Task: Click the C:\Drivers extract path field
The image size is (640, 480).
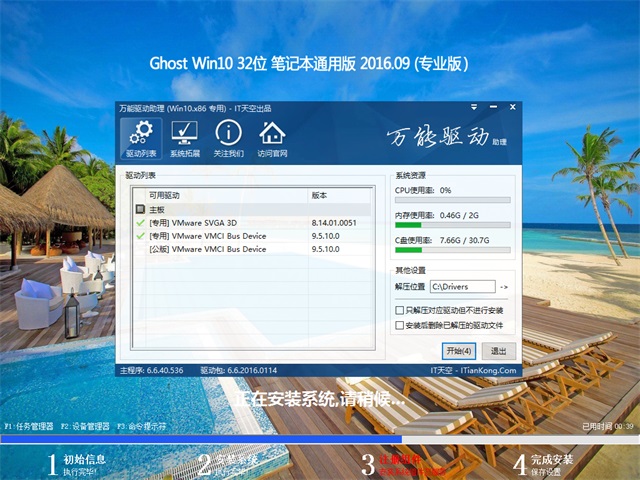Action: pyautogui.click(x=461, y=287)
